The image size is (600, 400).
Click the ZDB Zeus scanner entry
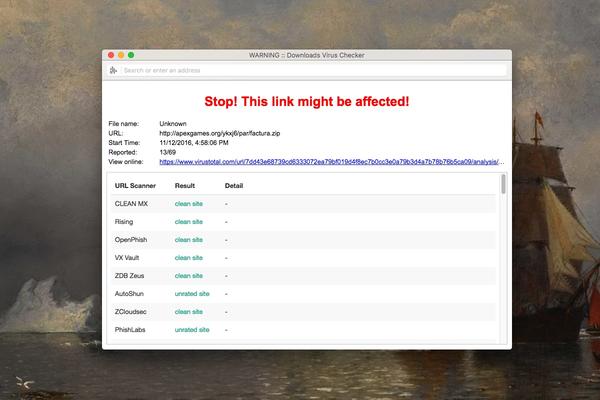(x=131, y=275)
